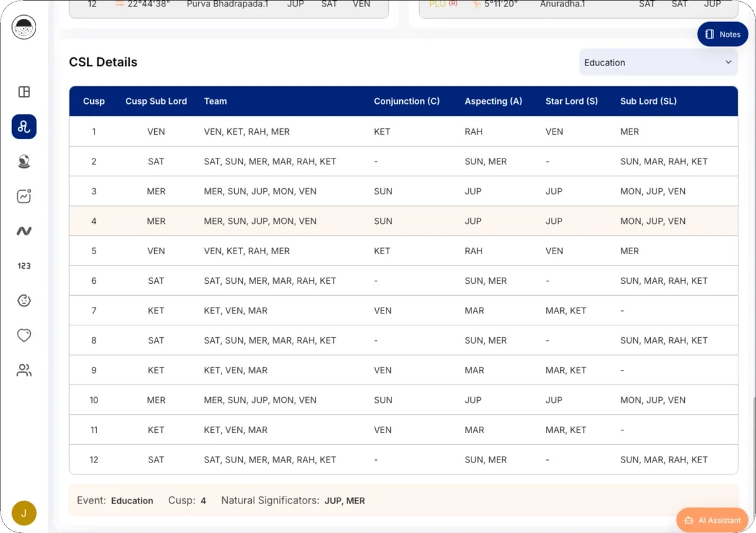Click the wave-shaped N sidebar icon
756x533 pixels.
tap(24, 231)
